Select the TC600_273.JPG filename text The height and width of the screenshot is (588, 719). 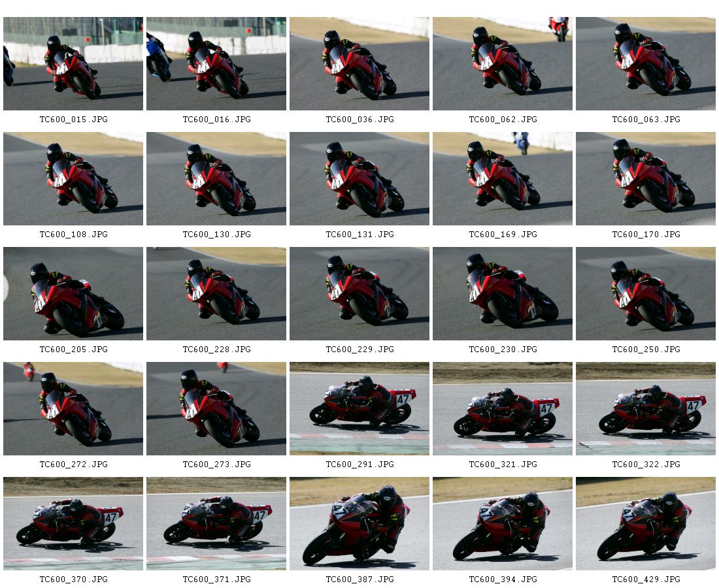216,465
